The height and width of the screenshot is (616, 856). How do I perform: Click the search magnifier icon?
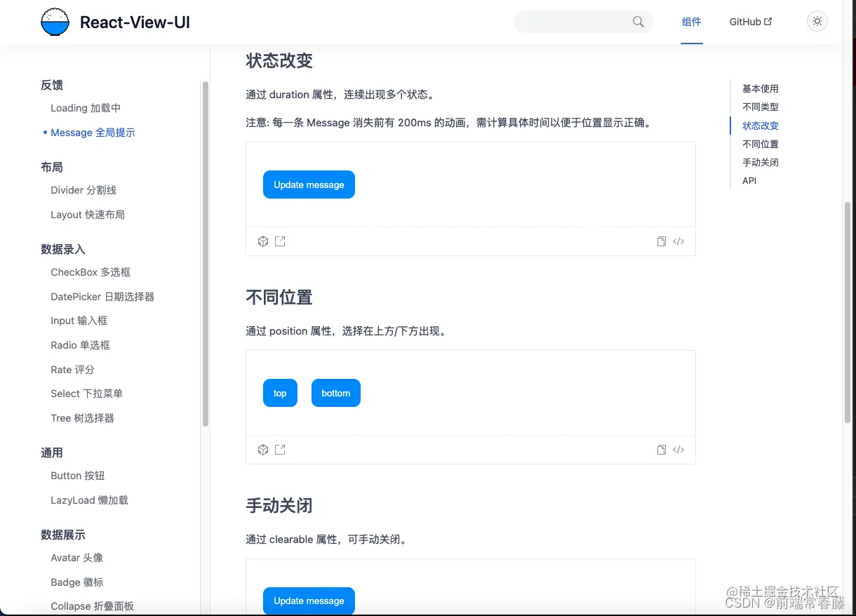(638, 22)
